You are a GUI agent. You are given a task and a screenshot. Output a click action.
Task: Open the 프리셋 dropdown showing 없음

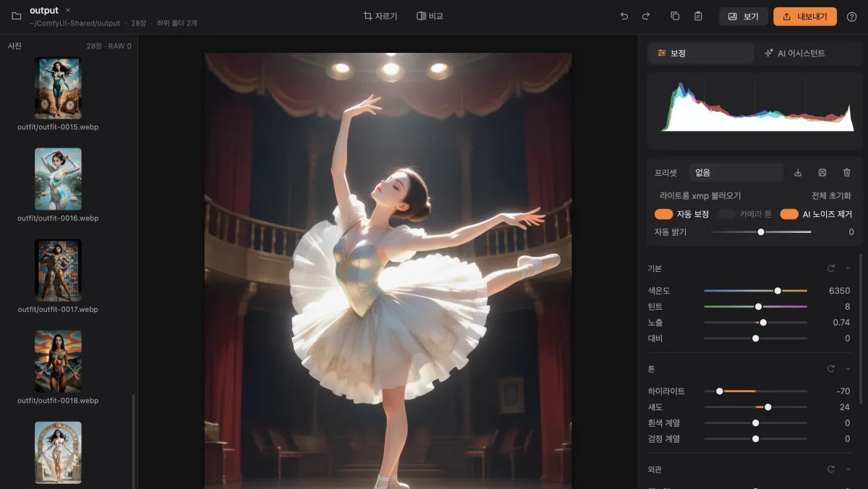[736, 172]
